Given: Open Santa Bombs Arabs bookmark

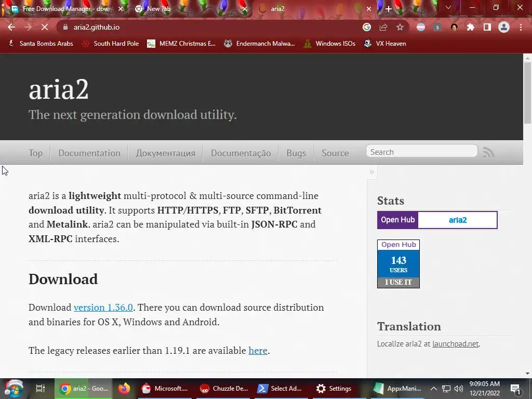Looking at the screenshot, I should pos(41,44).
